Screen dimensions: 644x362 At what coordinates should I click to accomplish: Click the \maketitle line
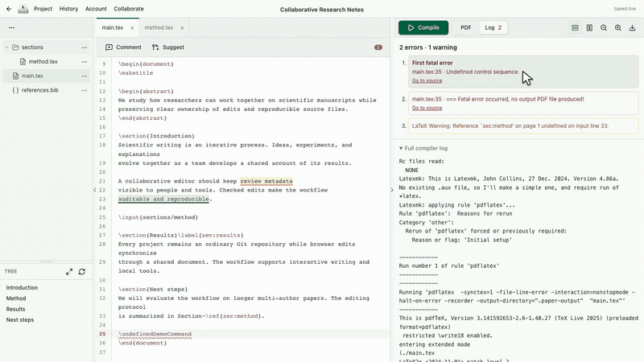(x=135, y=73)
